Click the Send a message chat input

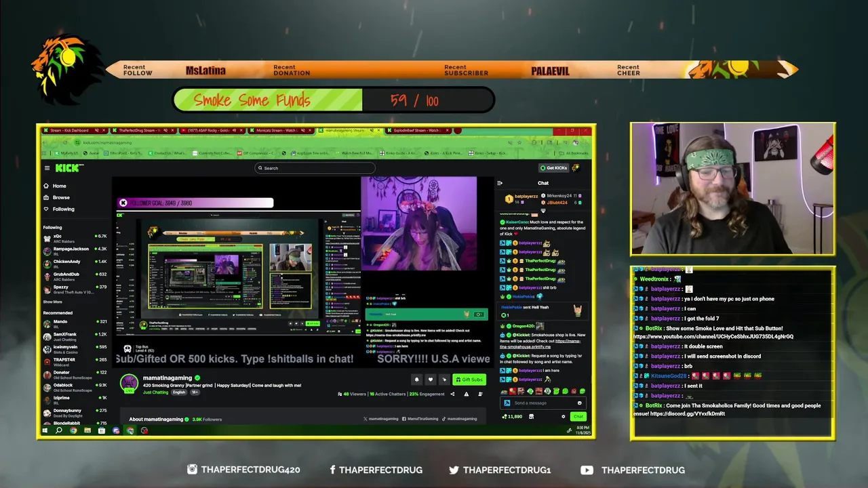click(543, 403)
